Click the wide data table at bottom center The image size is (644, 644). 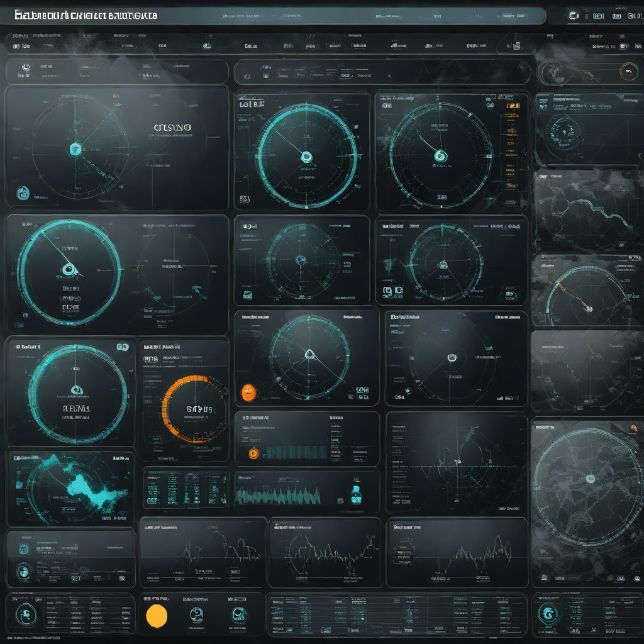(396, 614)
